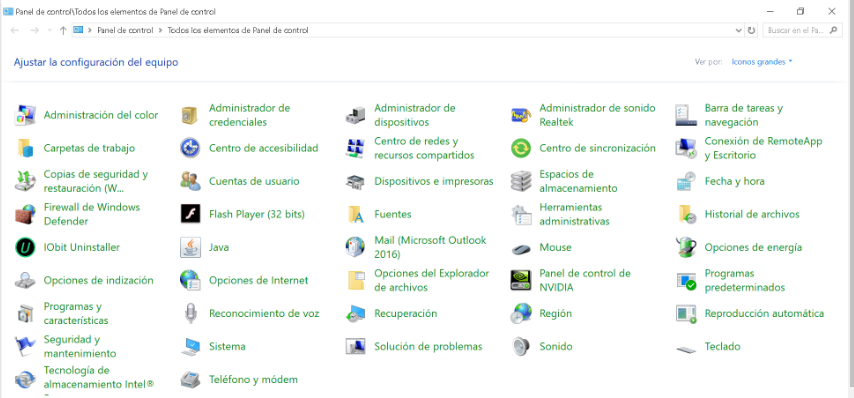Viewport: 854px width, 398px height.
Task: Open the Mail Microsoft Outlook icon
Action: pyautogui.click(x=355, y=247)
